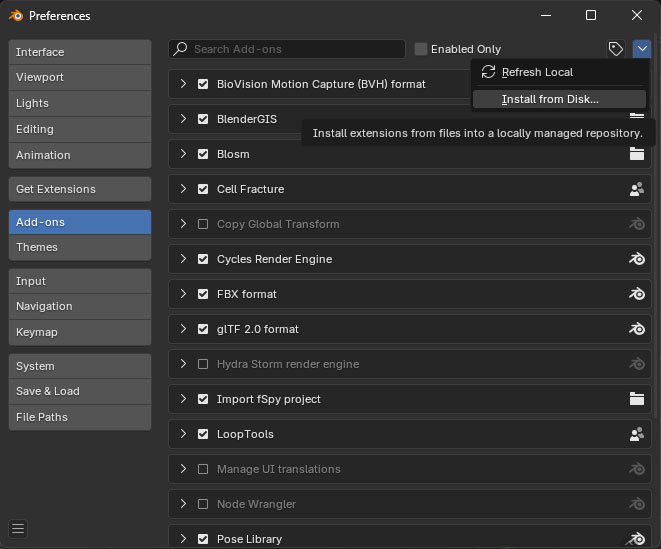Screen dimensions: 661x549
Task: Uncheck the BlenderGIS add-on
Action: tap(203, 119)
